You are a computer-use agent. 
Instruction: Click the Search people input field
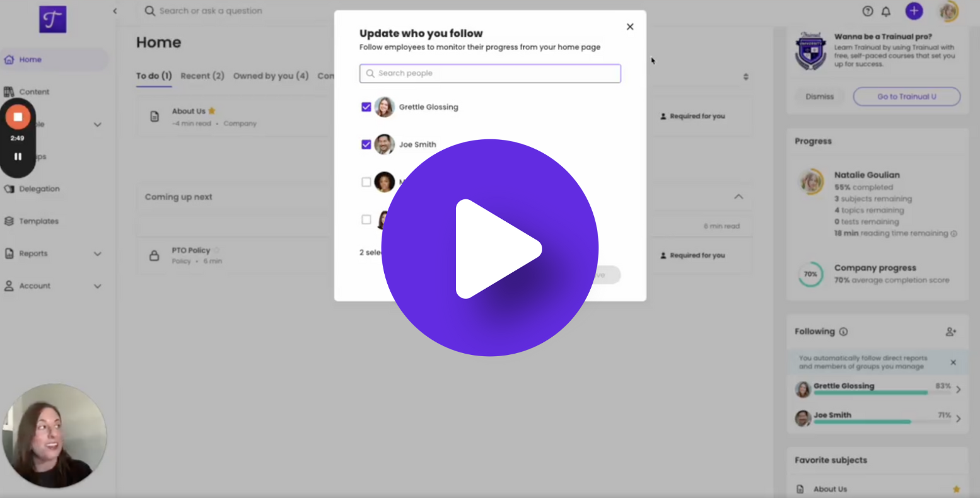point(490,74)
